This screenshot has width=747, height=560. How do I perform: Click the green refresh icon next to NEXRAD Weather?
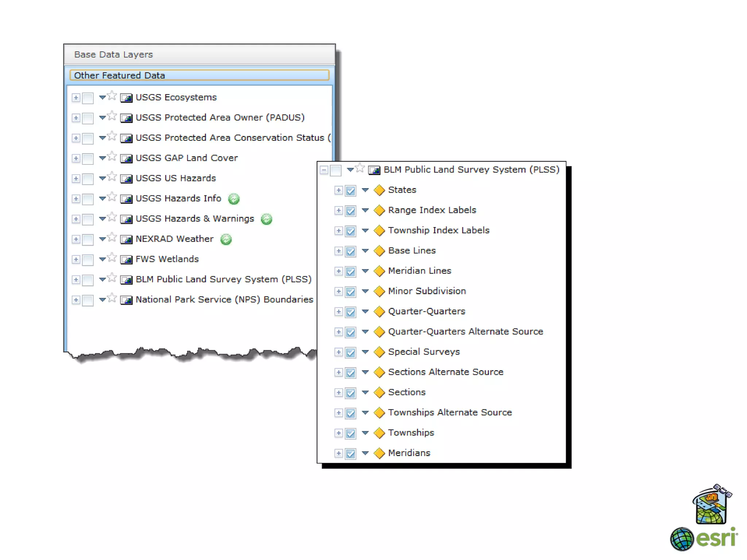tap(226, 239)
